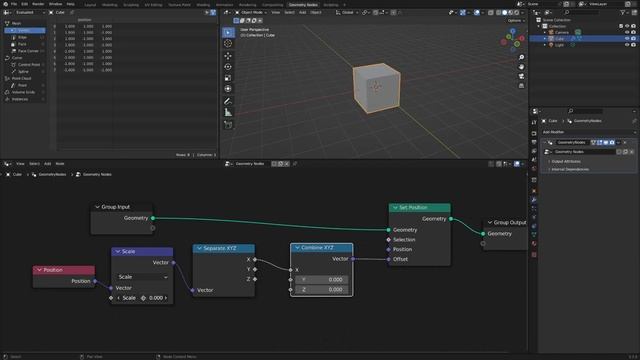Activate the Transform tool in viewport
Image resolution: width=640 pixels, height=360 pixels.
click(x=228, y=89)
